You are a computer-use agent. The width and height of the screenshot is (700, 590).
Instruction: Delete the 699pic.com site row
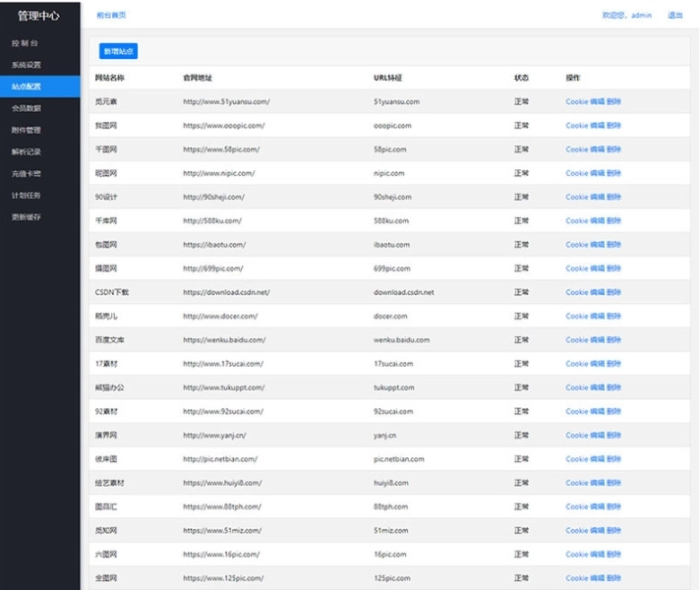pyautogui.click(x=613, y=268)
